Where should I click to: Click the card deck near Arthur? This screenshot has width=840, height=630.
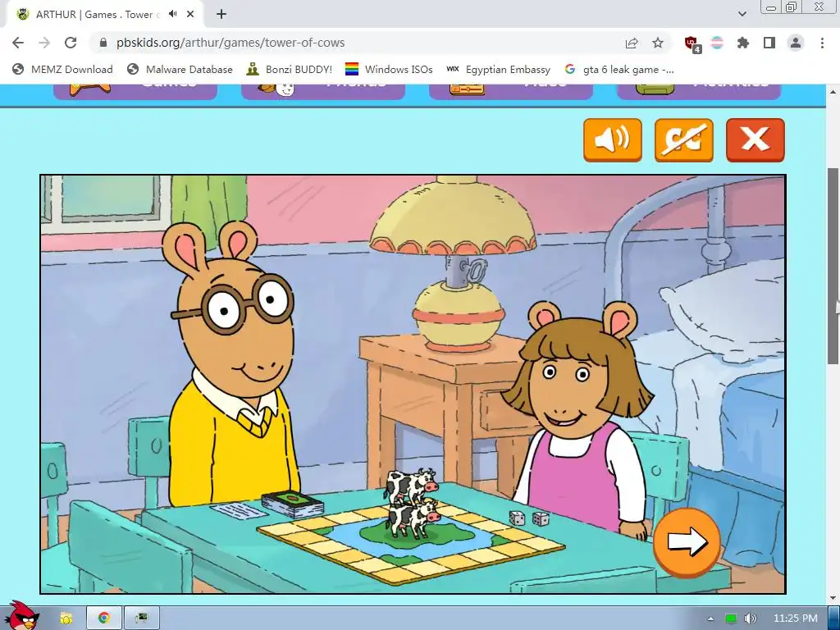pos(293,504)
